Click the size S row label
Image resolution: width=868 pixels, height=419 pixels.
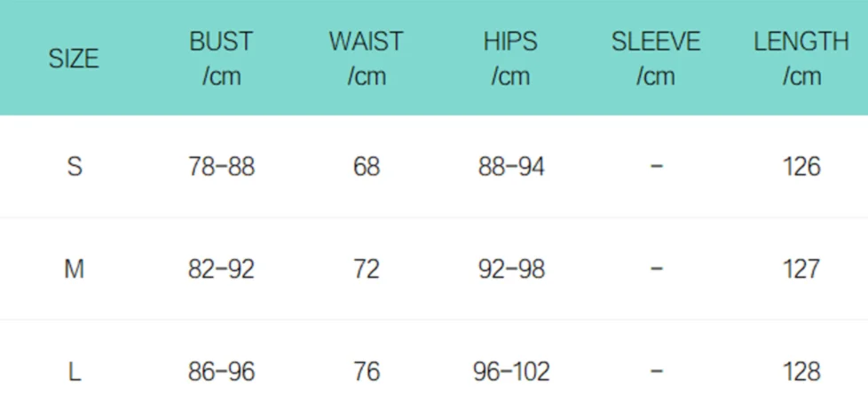click(75, 166)
